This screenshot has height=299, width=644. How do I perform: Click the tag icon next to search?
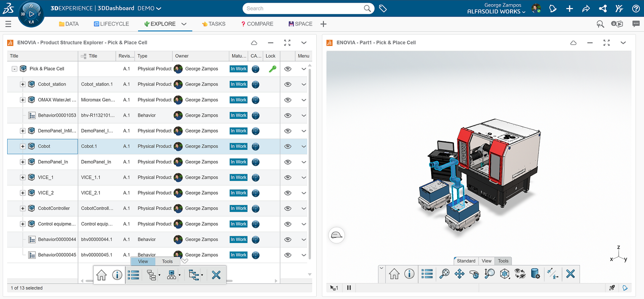[x=383, y=8]
